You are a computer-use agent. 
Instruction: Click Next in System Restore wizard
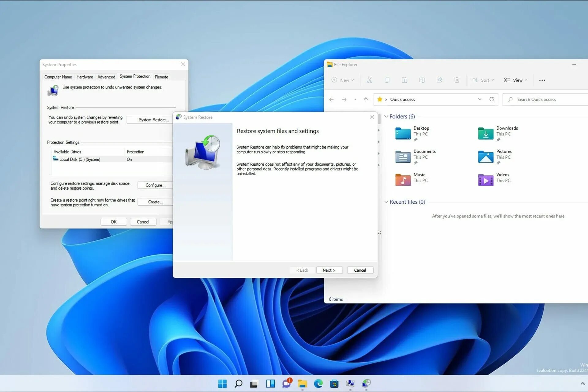pyautogui.click(x=329, y=270)
